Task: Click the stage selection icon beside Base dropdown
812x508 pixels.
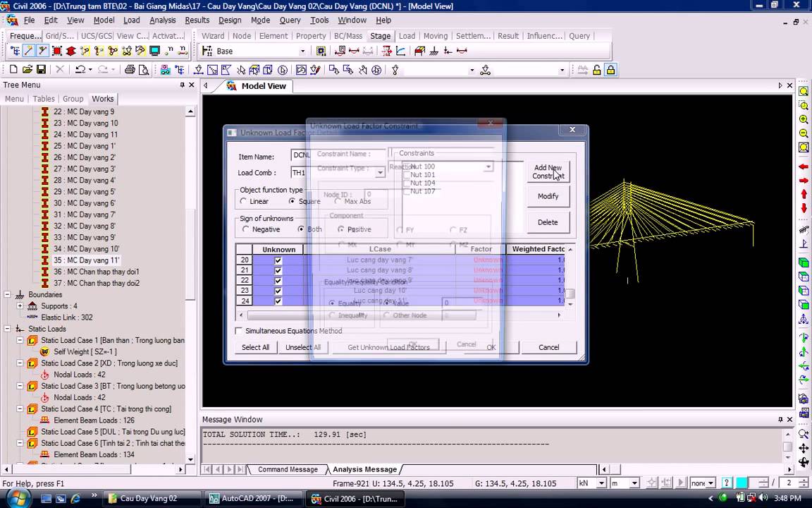Action: (321, 51)
